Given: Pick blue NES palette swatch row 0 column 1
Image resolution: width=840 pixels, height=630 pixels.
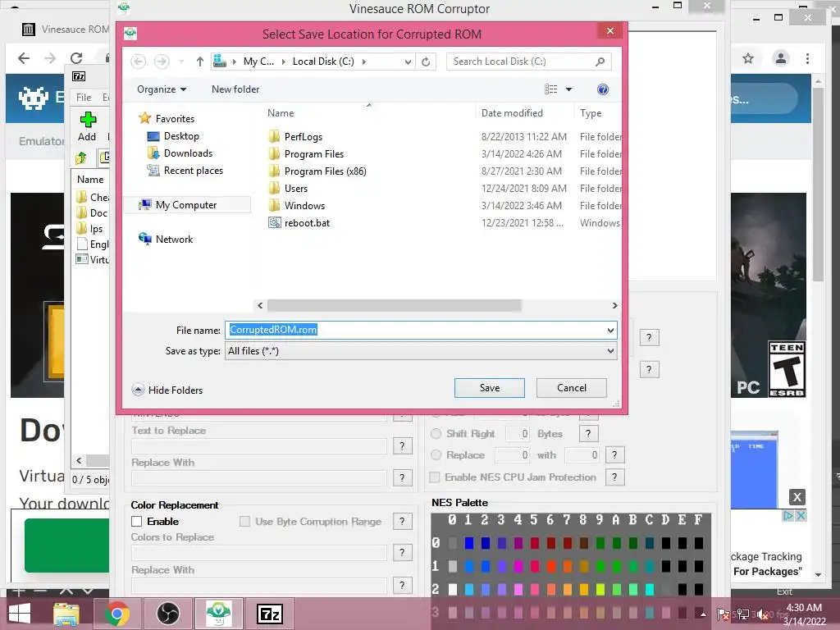Looking at the screenshot, I should click(468, 543).
